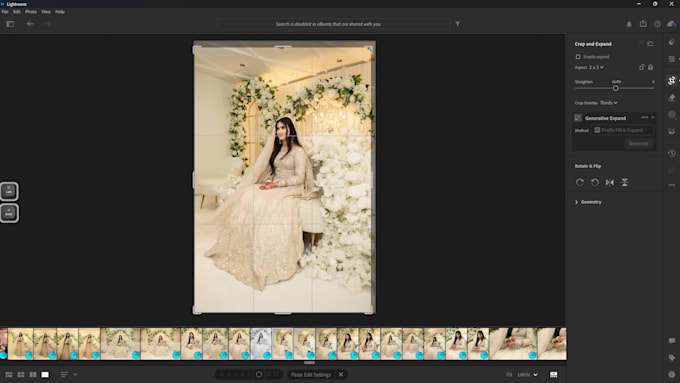The width and height of the screenshot is (680, 383).
Task: Open the Method Firefly Fill & Expand dropdown
Action: point(623,130)
